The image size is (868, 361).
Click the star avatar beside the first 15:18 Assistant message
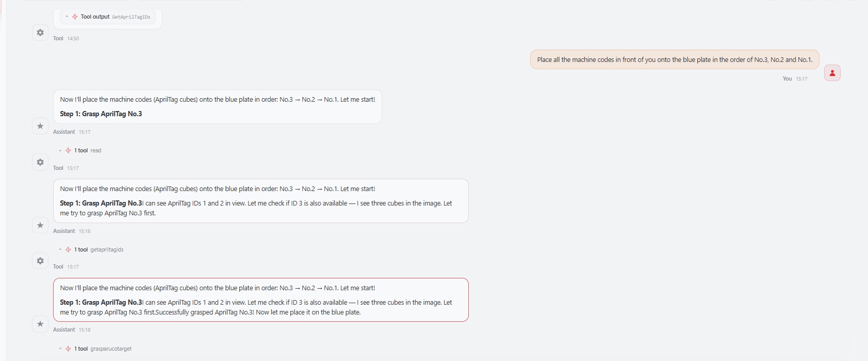[40, 225]
